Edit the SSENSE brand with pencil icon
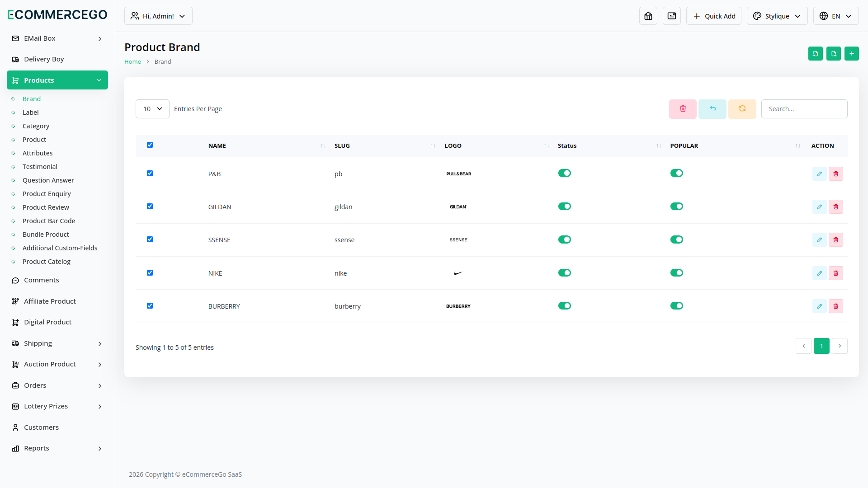This screenshot has width=868, height=488. (819, 240)
